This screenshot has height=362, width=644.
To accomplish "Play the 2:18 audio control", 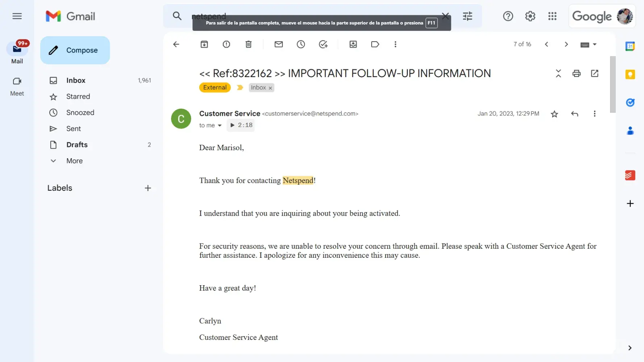I will click(233, 125).
